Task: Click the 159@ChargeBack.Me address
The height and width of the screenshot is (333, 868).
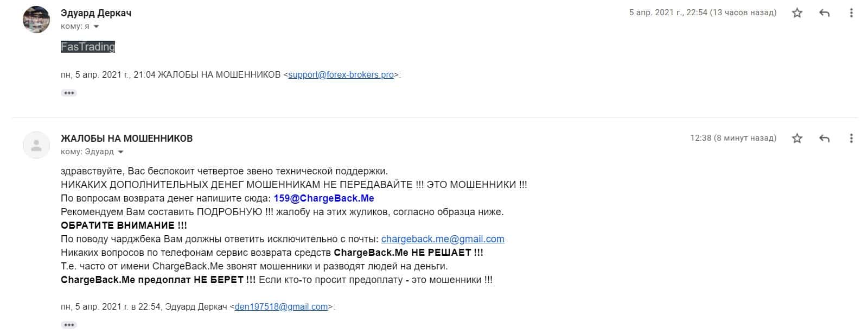Action: [x=324, y=198]
